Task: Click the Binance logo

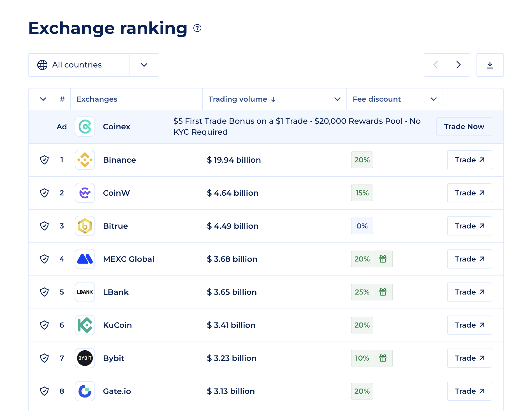Action: 85,160
